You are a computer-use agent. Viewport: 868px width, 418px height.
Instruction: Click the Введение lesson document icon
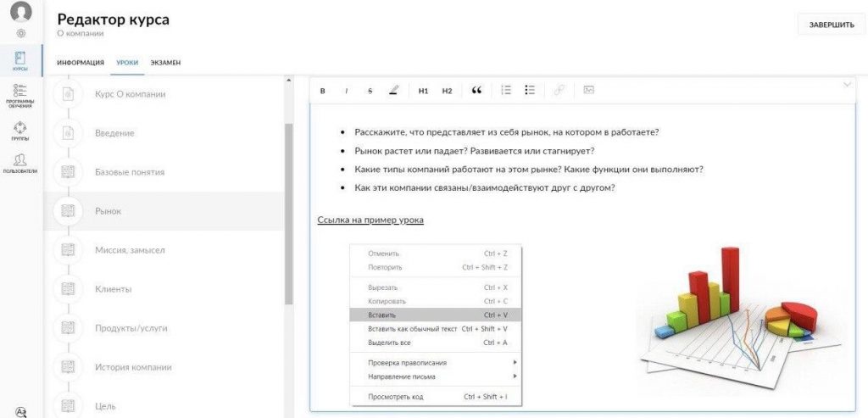[68, 133]
